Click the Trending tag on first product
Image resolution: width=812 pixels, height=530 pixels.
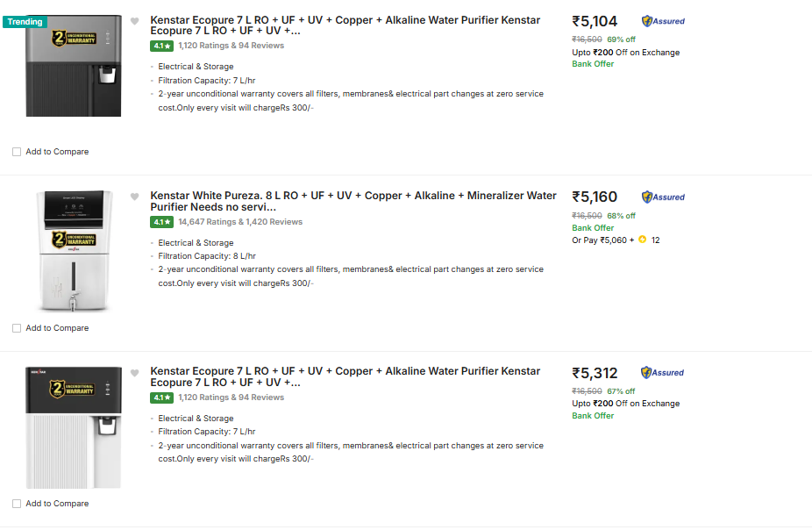point(25,21)
